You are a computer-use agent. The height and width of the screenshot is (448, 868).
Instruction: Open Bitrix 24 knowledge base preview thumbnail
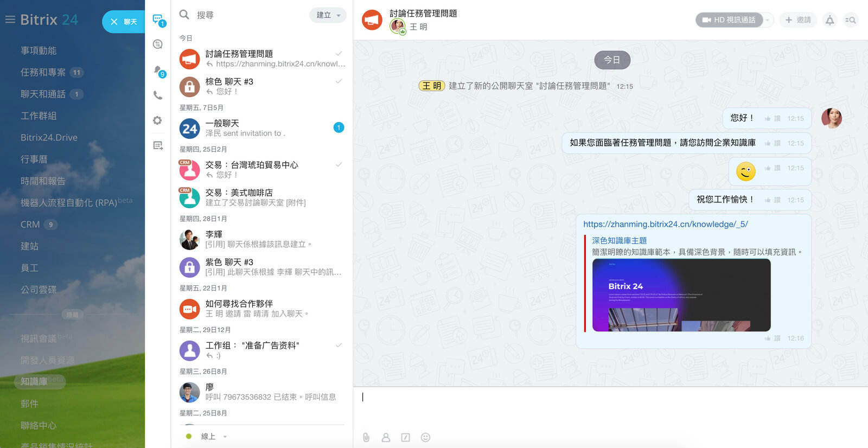click(681, 295)
